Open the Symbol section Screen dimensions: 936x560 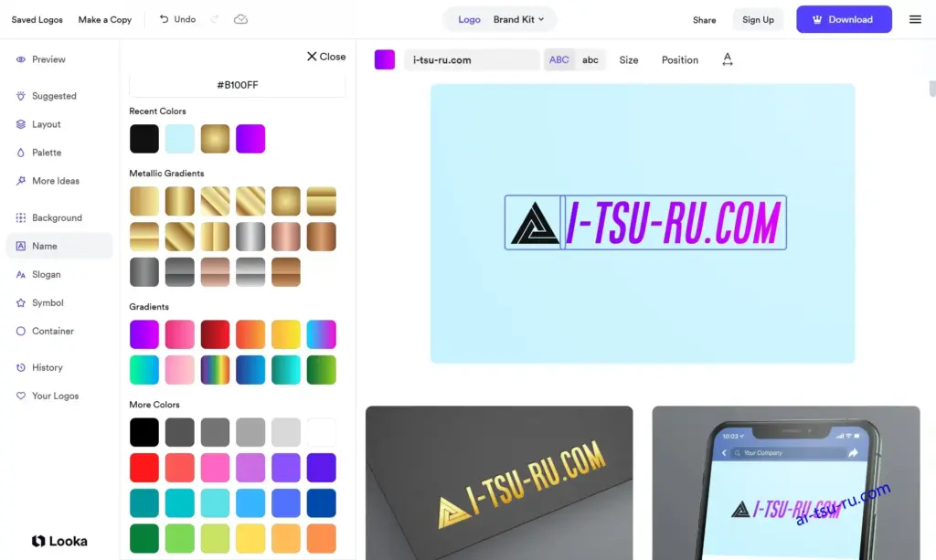[39, 303]
